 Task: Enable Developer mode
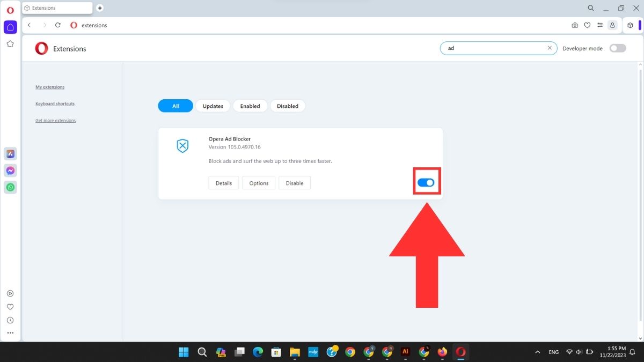coord(617,48)
